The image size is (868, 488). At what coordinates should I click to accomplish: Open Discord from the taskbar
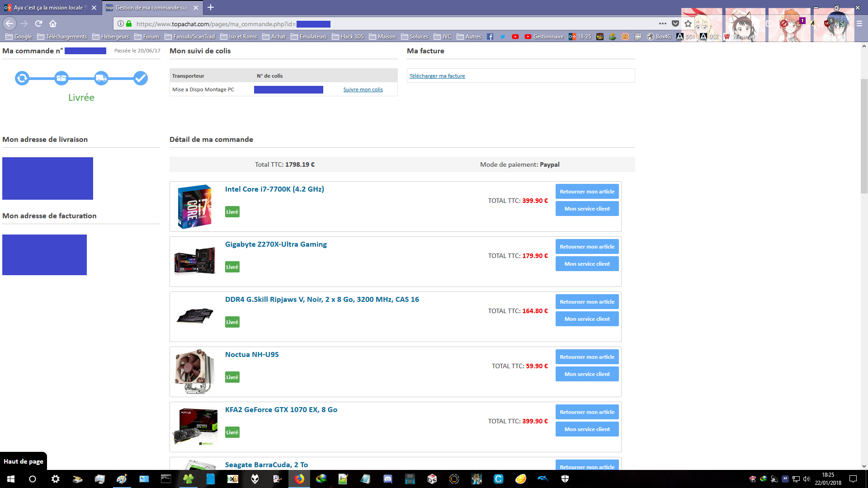point(388,479)
